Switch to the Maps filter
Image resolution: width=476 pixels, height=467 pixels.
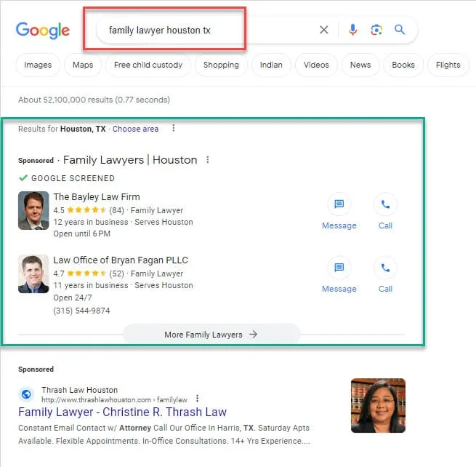(x=83, y=65)
